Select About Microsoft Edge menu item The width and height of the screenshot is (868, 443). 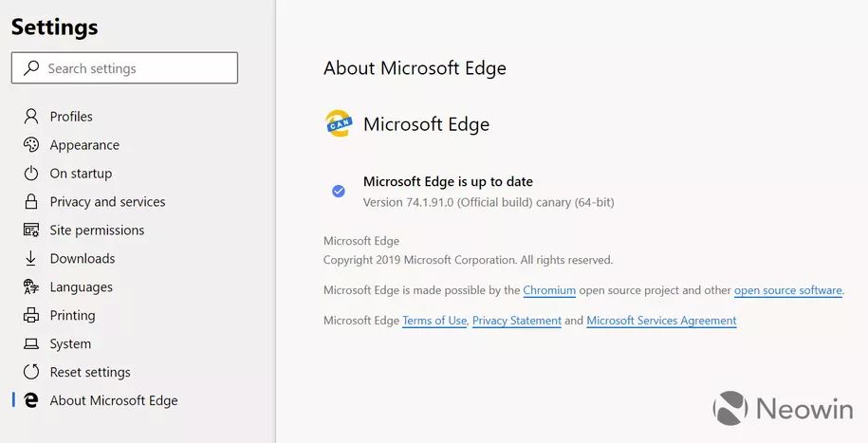114,400
